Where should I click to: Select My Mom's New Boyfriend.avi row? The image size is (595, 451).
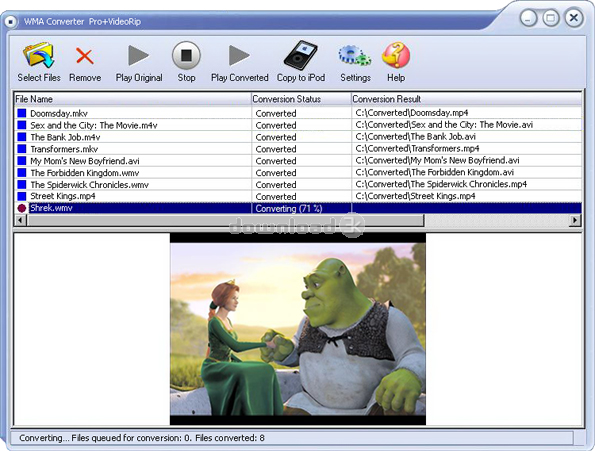(x=298, y=160)
